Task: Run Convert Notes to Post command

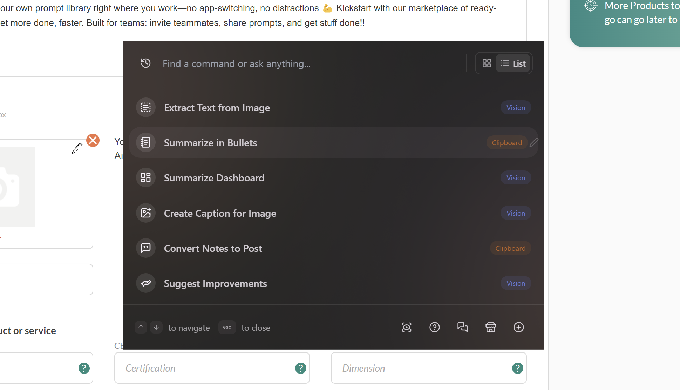Action: point(333,248)
